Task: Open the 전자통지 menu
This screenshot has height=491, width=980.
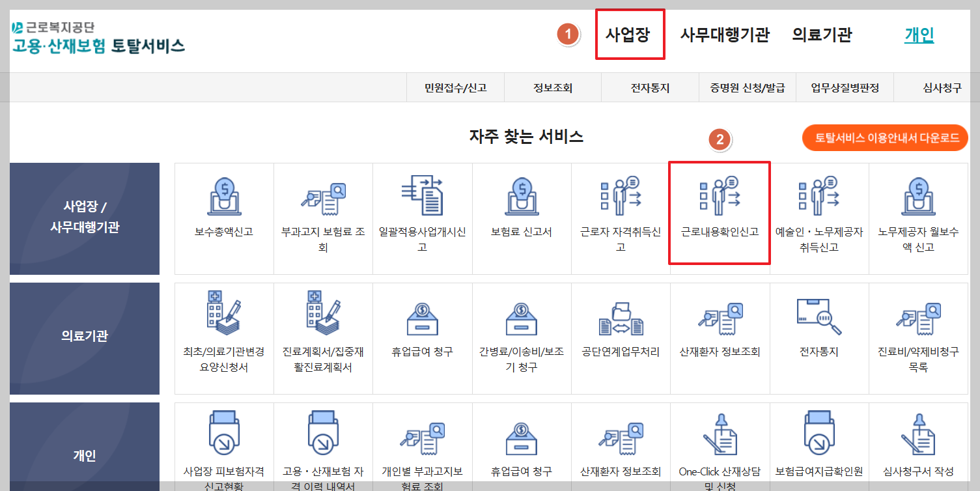Action: pos(650,87)
